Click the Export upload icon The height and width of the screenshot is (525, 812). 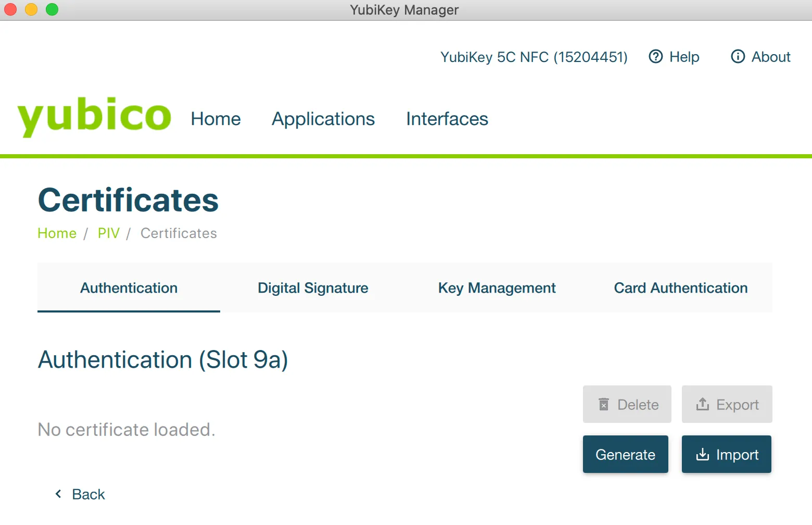point(703,404)
